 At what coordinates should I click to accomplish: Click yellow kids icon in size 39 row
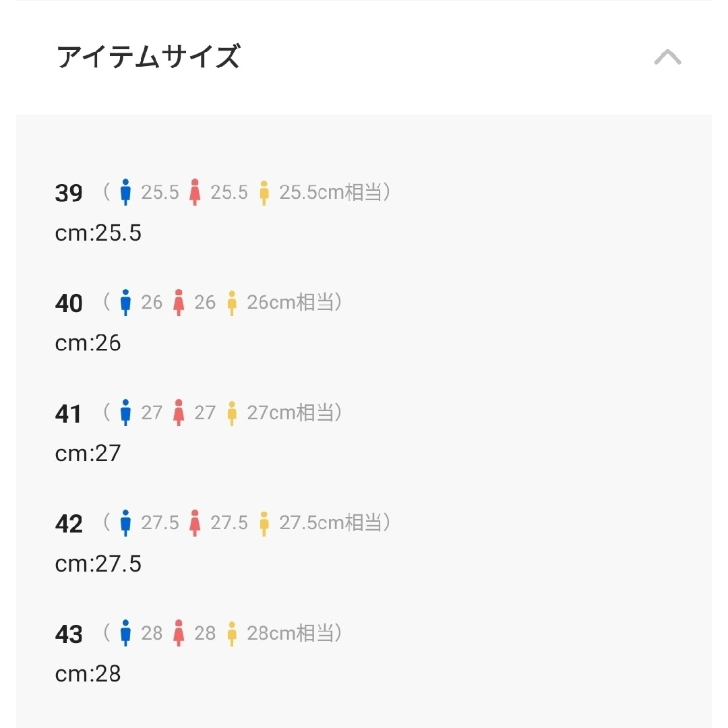pos(264,192)
